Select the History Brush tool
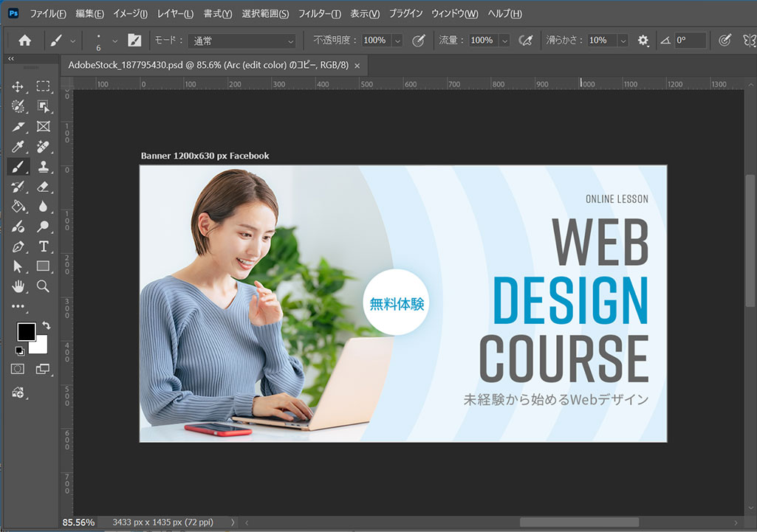The image size is (757, 532). [x=18, y=187]
